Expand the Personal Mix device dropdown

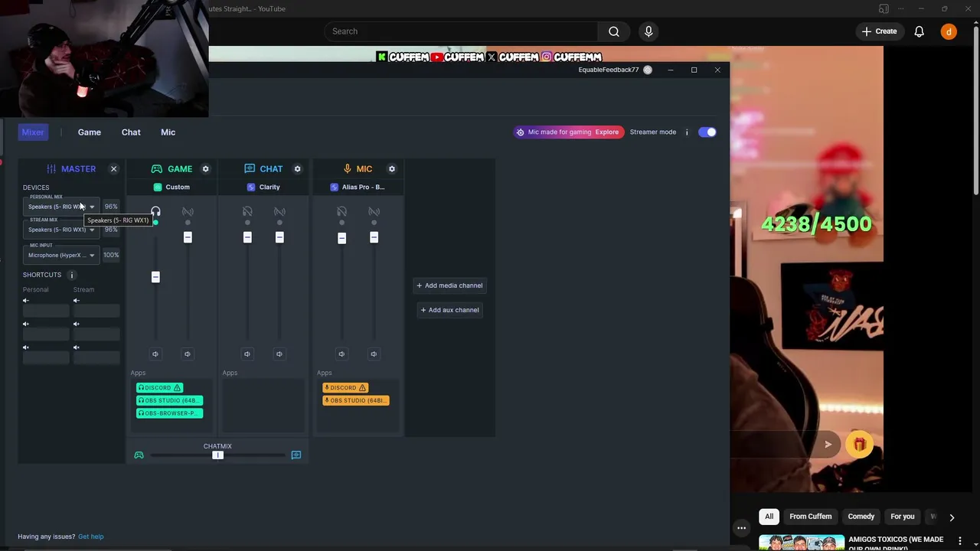coord(61,207)
